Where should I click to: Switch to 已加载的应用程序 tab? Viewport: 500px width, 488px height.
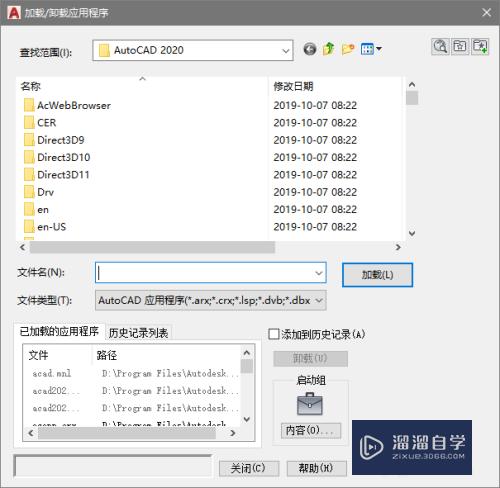(x=59, y=331)
